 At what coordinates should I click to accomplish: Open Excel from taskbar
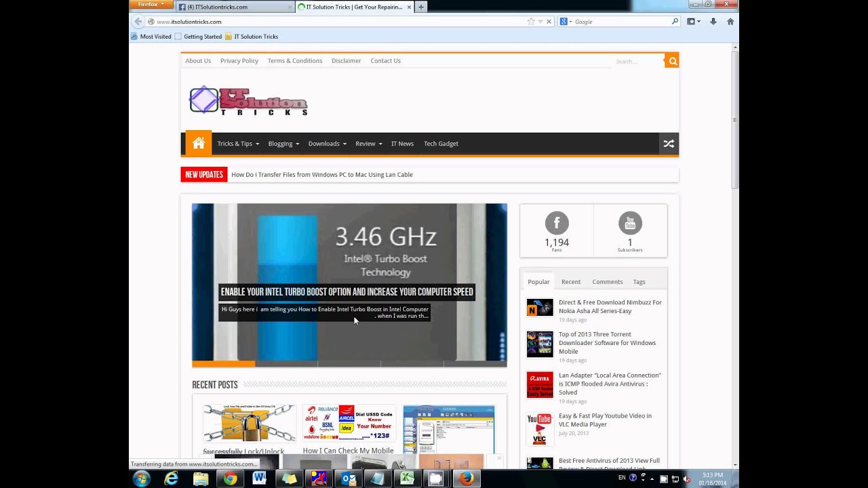pos(407,479)
